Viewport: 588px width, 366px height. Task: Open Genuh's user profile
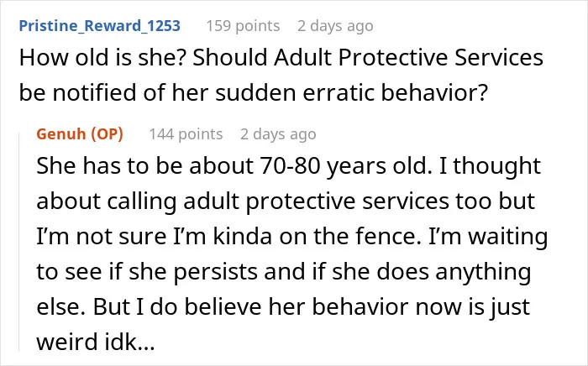pyautogui.click(x=61, y=133)
